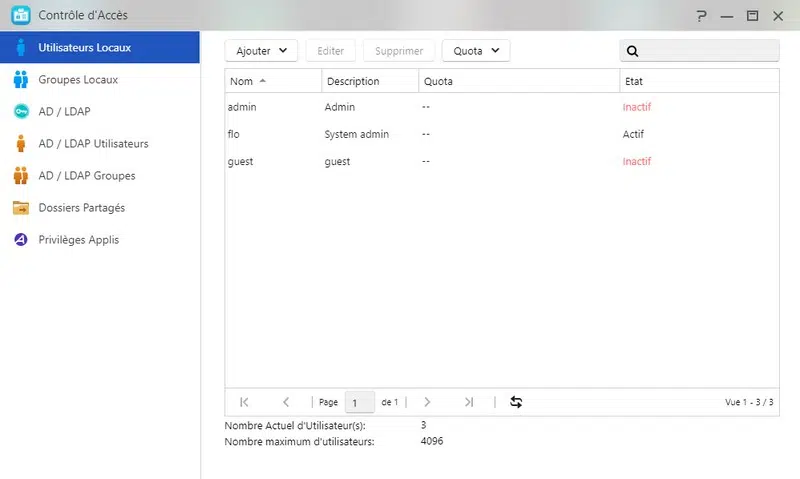The width and height of the screenshot is (800, 479).
Task: Click the 4096 maximum users value
Action: [432, 441]
